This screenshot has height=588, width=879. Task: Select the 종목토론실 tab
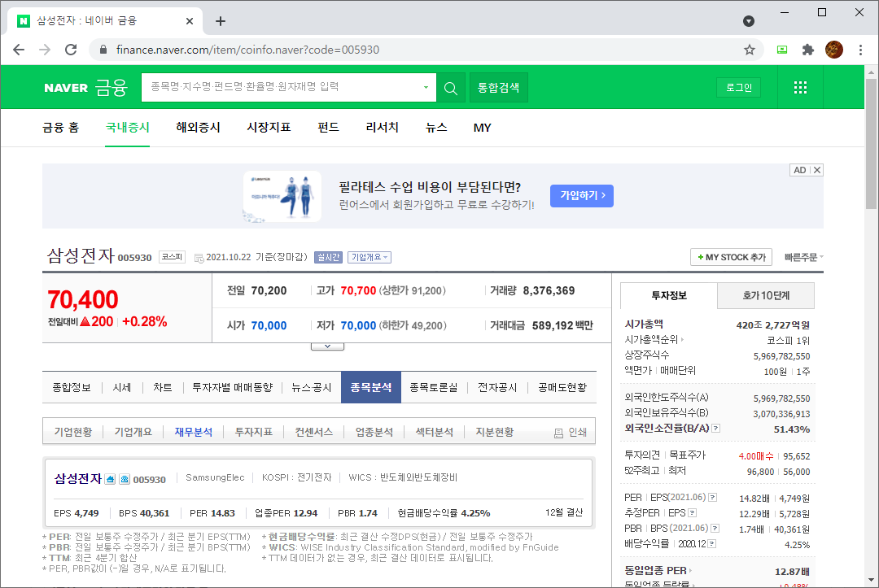(x=433, y=387)
